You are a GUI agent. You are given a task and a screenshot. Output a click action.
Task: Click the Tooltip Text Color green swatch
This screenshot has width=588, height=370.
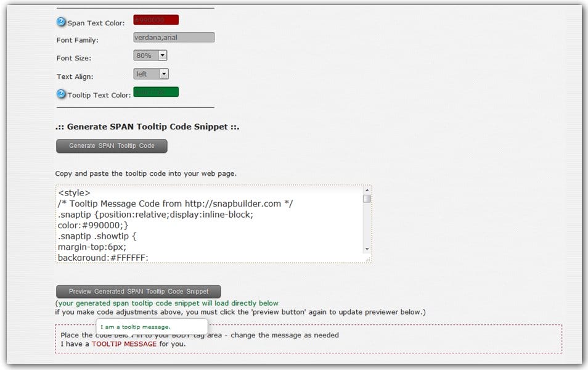(x=156, y=91)
